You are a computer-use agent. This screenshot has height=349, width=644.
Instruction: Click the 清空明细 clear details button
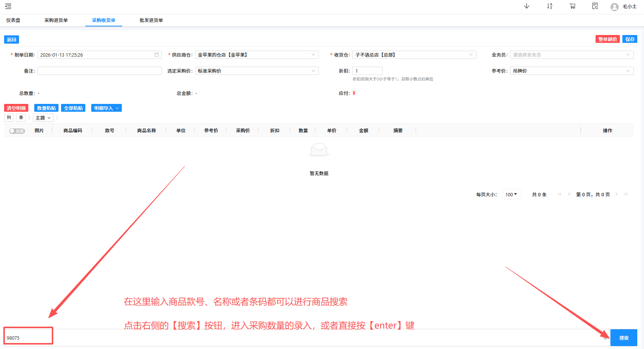(16, 108)
